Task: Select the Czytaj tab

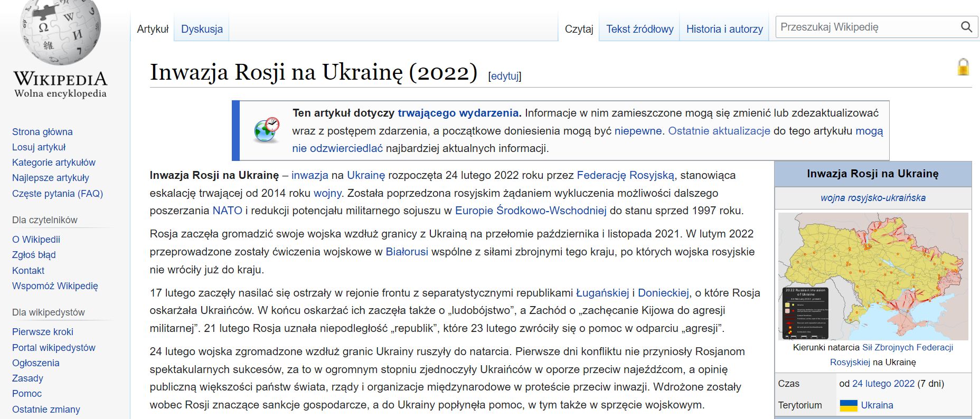Action: (579, 29)
